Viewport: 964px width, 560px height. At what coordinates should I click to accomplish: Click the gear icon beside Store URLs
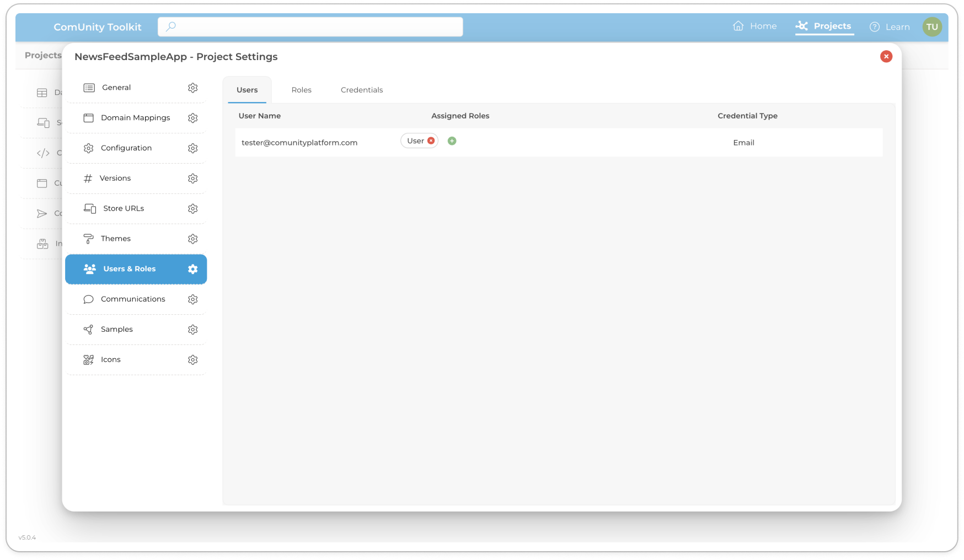click(192, 209)
